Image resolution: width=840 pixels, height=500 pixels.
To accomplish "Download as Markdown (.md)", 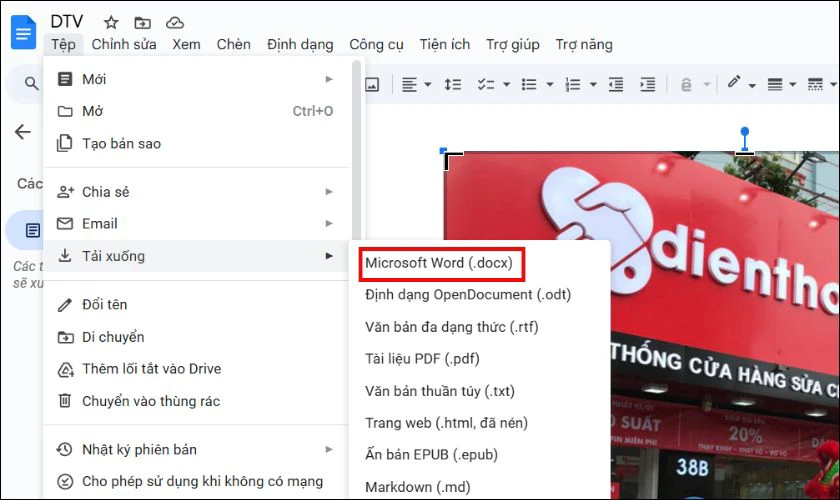I will [x=480, y=487].
